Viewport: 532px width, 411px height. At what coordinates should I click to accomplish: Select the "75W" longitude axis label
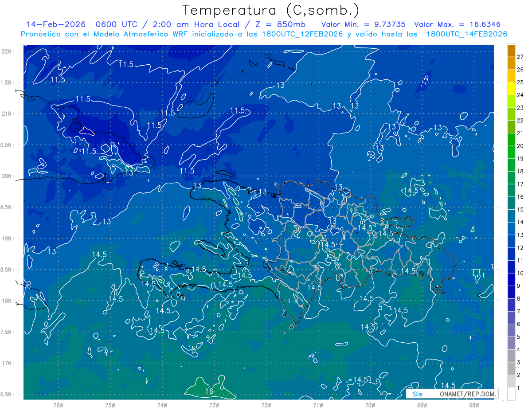(110, 405)
